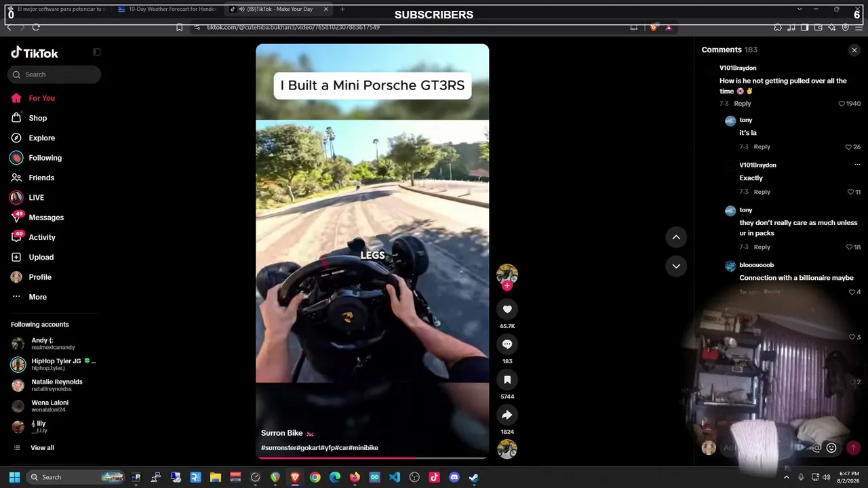The height and width of the screenshot is (488, 868).
Task: Open blooouooob's profile link
Action: coord(757,265)
